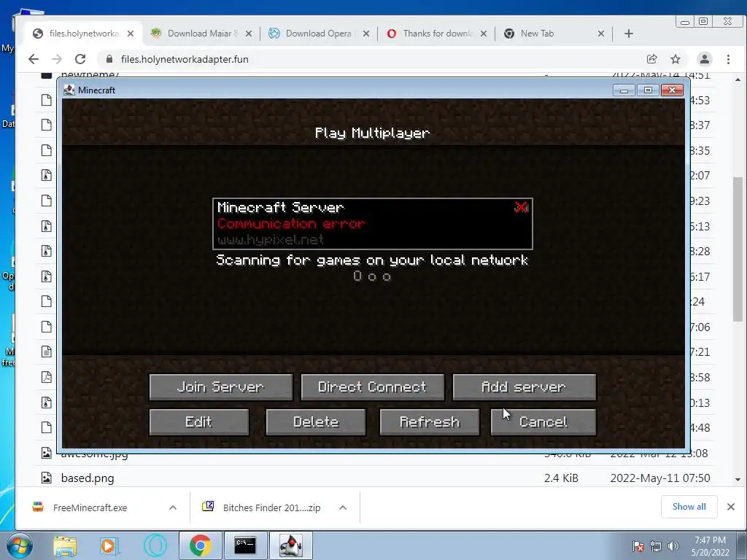Delete the selected server entry
The image size is (747, 560).
point(315,422)
